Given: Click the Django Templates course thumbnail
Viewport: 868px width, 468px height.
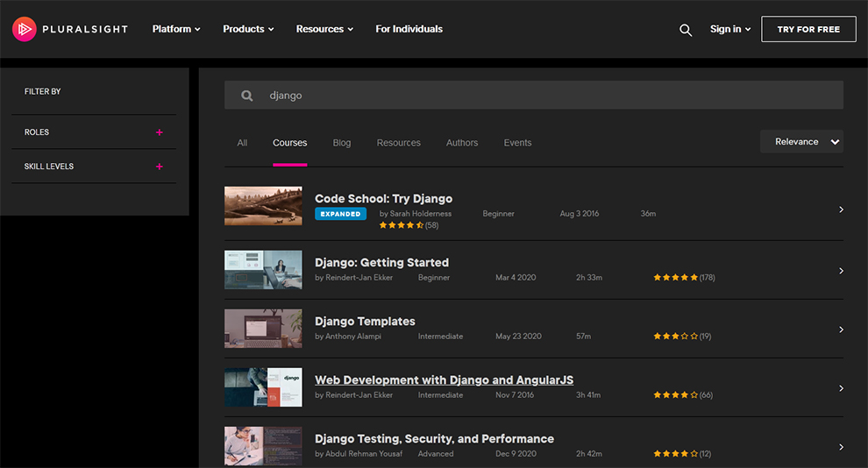Looking at the screenshot, I should [x=263, y=329].
